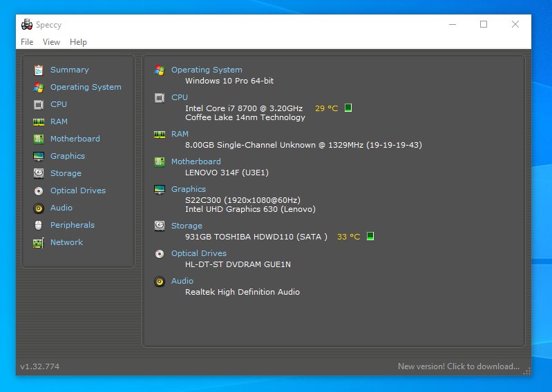Click the 8.00GB Single-Channel RAM text
This screenshot has height=392, width=552.
click(303, 144)
